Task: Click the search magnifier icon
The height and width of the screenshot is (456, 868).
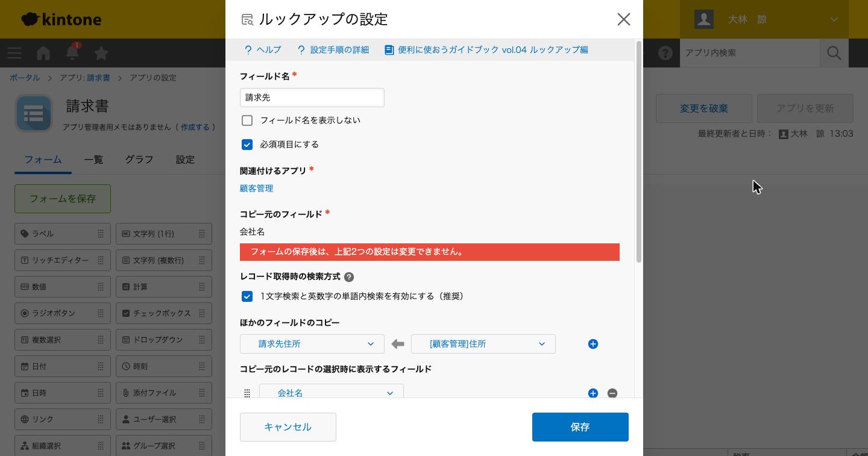Action: (834, 53)
